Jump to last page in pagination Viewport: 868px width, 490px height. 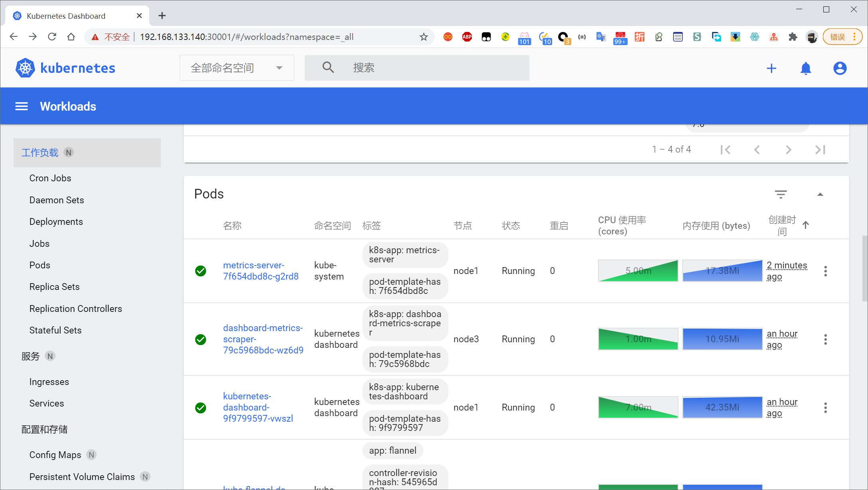(x=820, y=150)
